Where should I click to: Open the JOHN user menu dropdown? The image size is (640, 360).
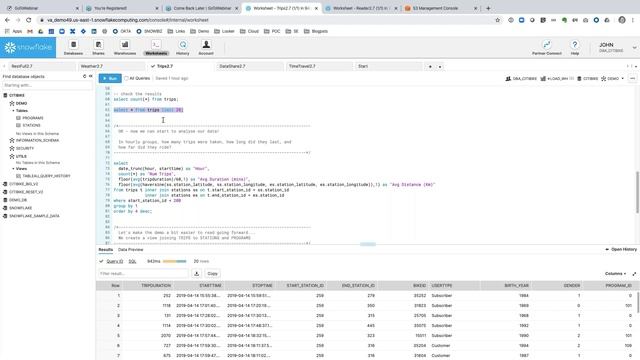click(x=634, y=48)
